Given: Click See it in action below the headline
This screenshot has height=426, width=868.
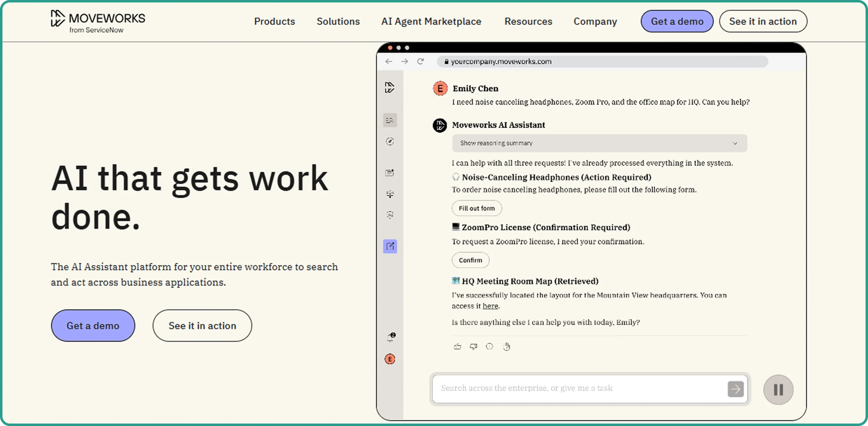Looking at the screenshot, I should coord(202,325).
